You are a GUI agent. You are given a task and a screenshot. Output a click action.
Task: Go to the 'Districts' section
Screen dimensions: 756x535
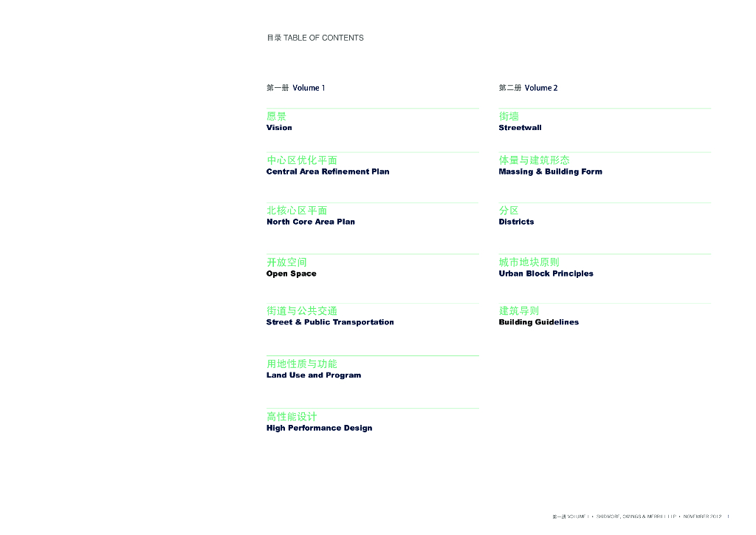pos(516,222)
